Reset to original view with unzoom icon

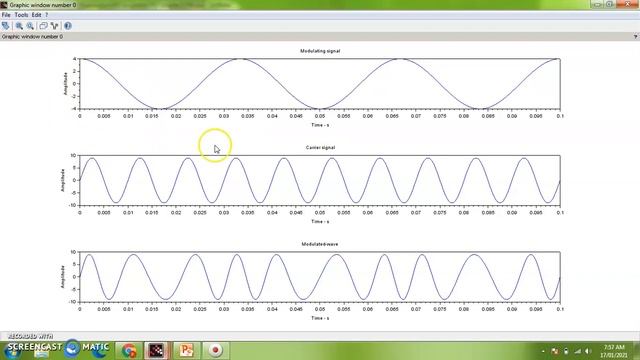(x=30, y=26)
